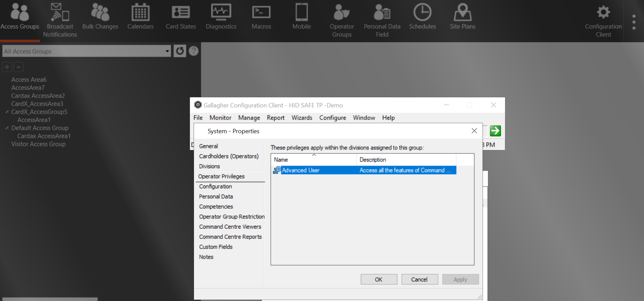Switch to Cardholders (Operators) page
The width and height of the screenshot is (644, 301).
(x=229, y=156)
